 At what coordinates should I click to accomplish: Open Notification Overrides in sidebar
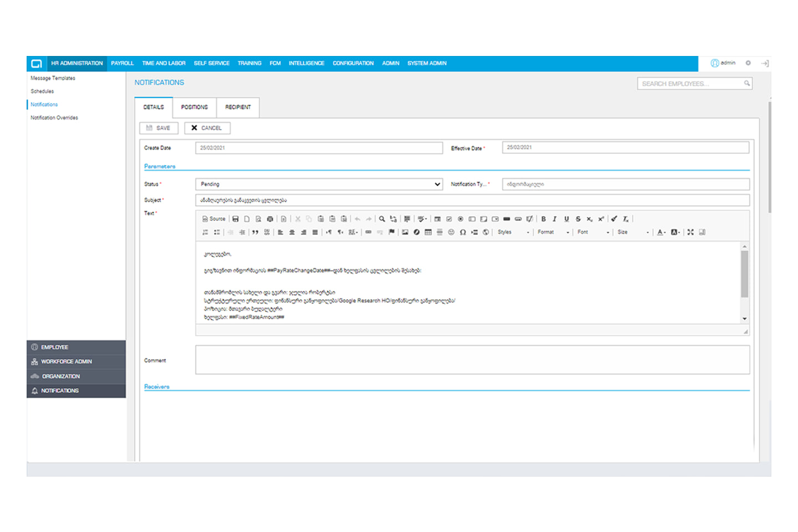pyautogui.click(x=54, y=117)
